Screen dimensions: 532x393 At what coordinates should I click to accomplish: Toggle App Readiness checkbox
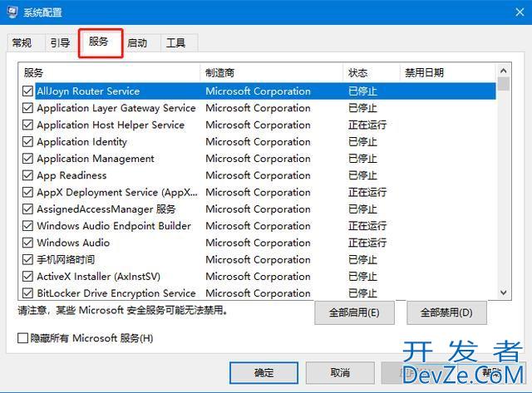[27, 175]
